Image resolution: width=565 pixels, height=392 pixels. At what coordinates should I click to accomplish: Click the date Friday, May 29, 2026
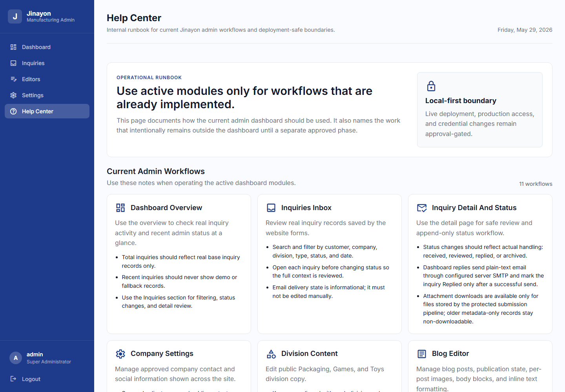pos(525,30)
